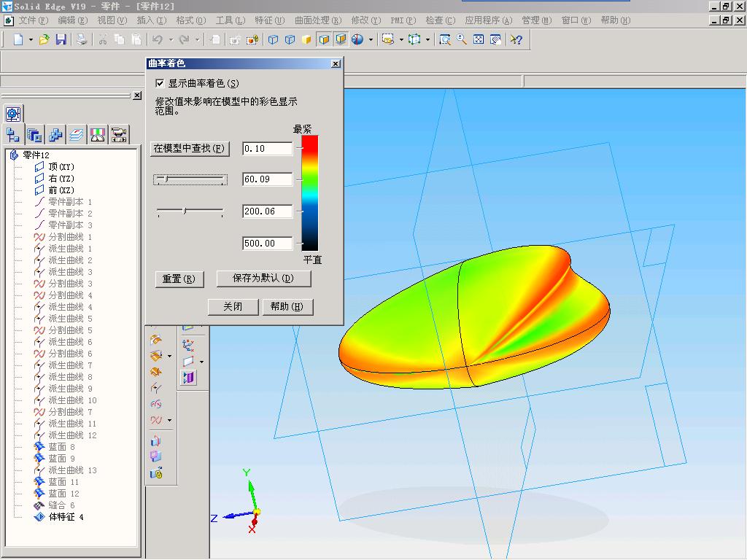This screenshot has height=560, width=747.
Task: Close the PathFinder side panel
Action: pyautogui.click(x=137, y=96)
